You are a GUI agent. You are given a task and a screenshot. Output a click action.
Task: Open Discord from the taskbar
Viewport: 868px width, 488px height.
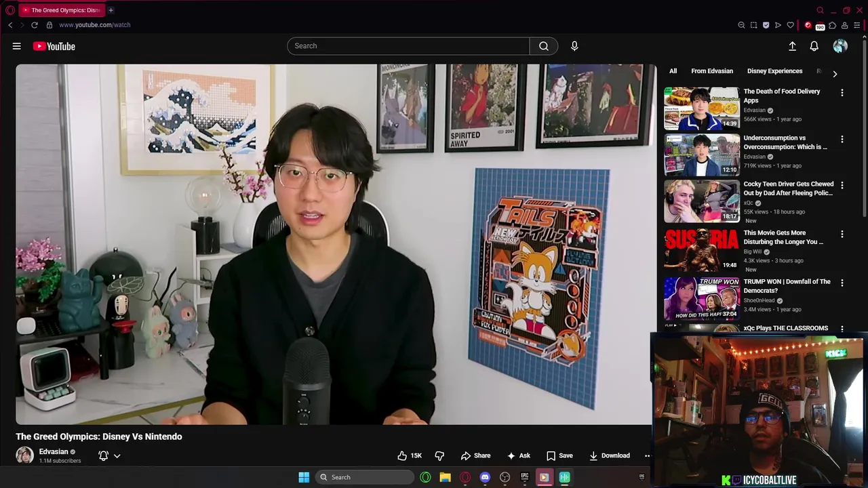point(485,477)
